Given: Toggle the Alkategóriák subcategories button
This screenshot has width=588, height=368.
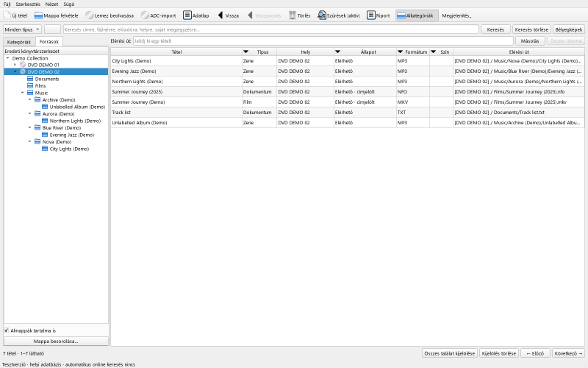Looking at the screenshot, I should pos(416,15).
